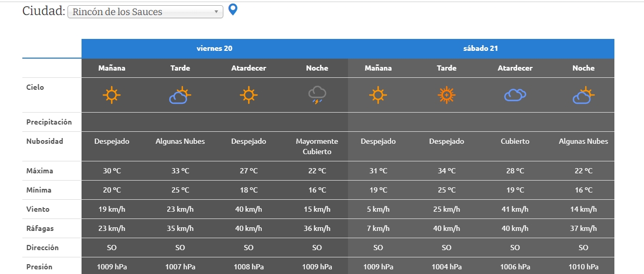The height and width of the screenshot is (274, 644).
Task: Click the 1006 hPa pressure value
Action: [515, 267]
